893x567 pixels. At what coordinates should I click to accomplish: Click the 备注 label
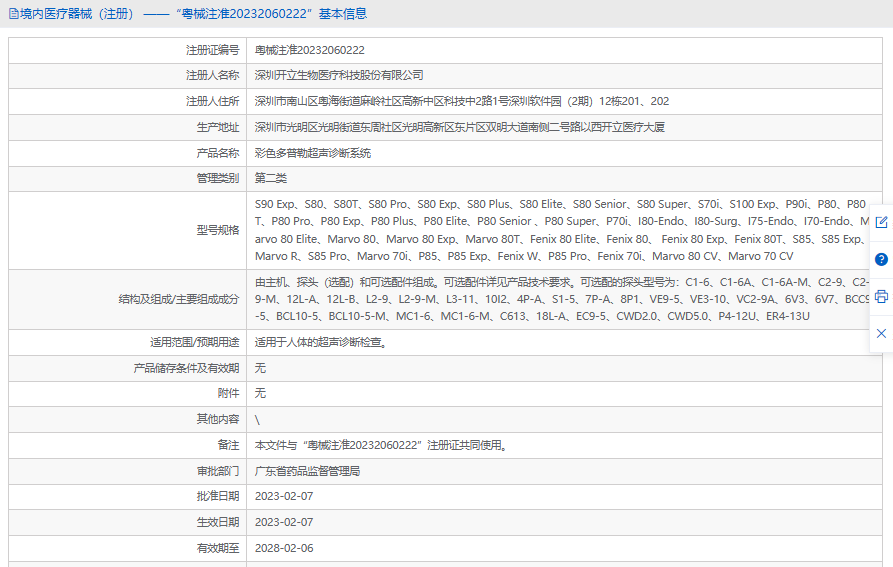[229, 445]
